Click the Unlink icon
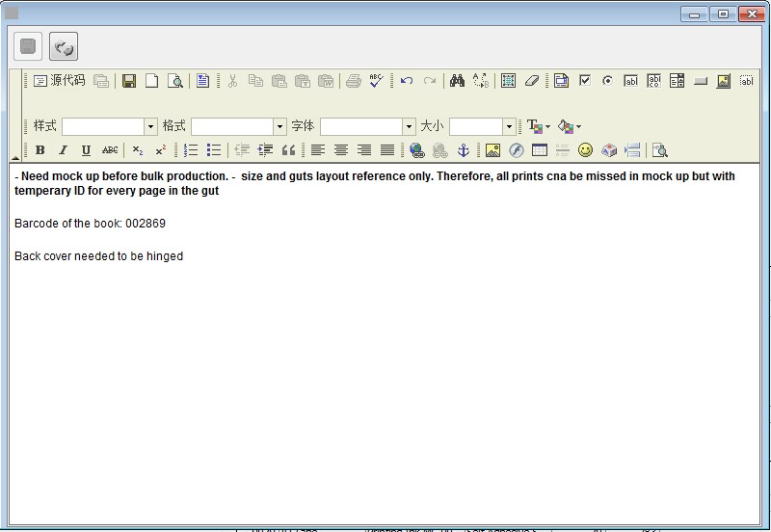The height and width of the screenshot is (532, 771). click(x=440, y=150)
